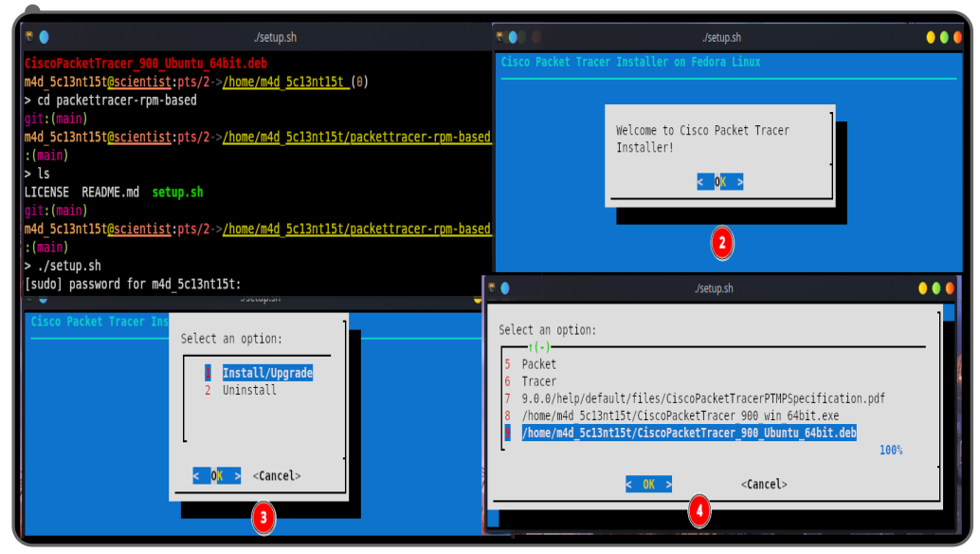Pick the CiscoPacketTracerPTMPSpecification.pdf entry
This screenshot has width=980, height=554.
(x=703, y=398)
